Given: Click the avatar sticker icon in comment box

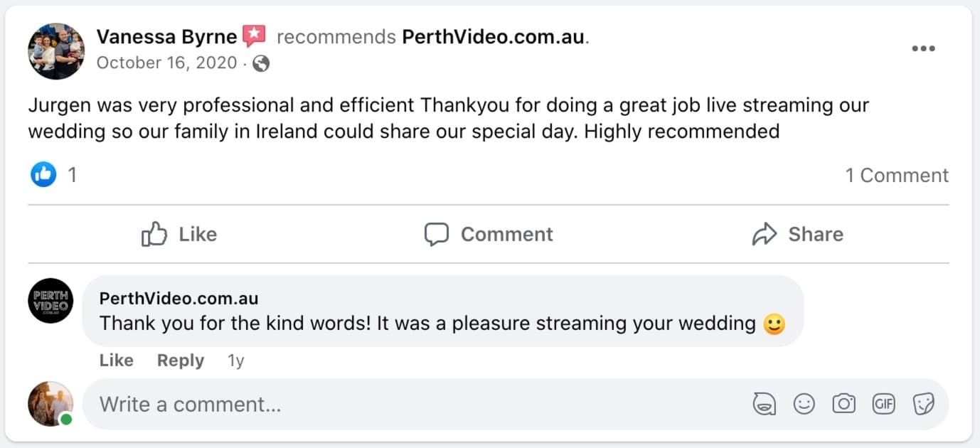Looking at the screenshot, I should pyautogui.click(x=764, y=405).
